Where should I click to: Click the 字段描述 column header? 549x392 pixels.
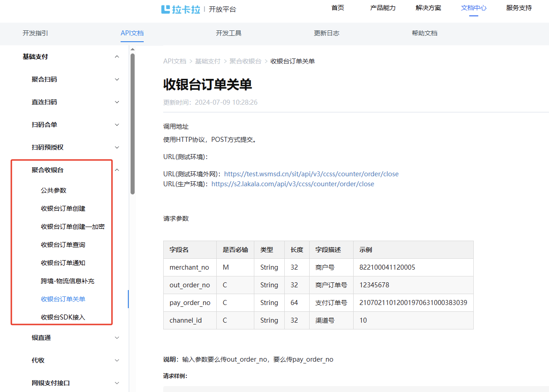331,250
